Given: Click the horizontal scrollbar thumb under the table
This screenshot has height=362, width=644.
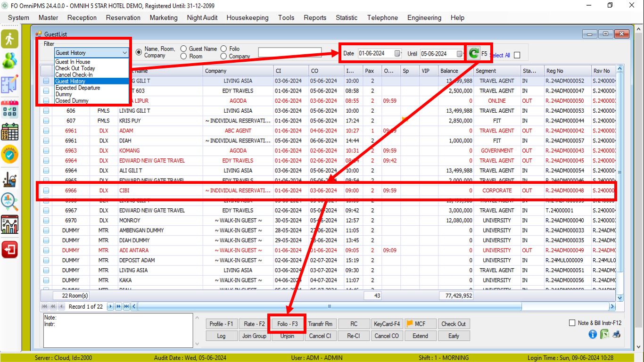Looking at the screenshot, I should 330,306.
